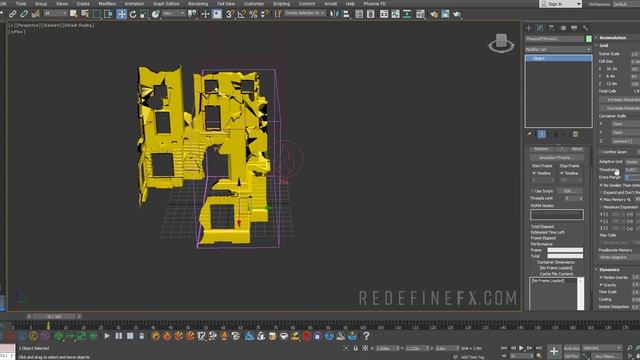
Task: Open the Utilities wrench panel tab
Action: (586, 28)
